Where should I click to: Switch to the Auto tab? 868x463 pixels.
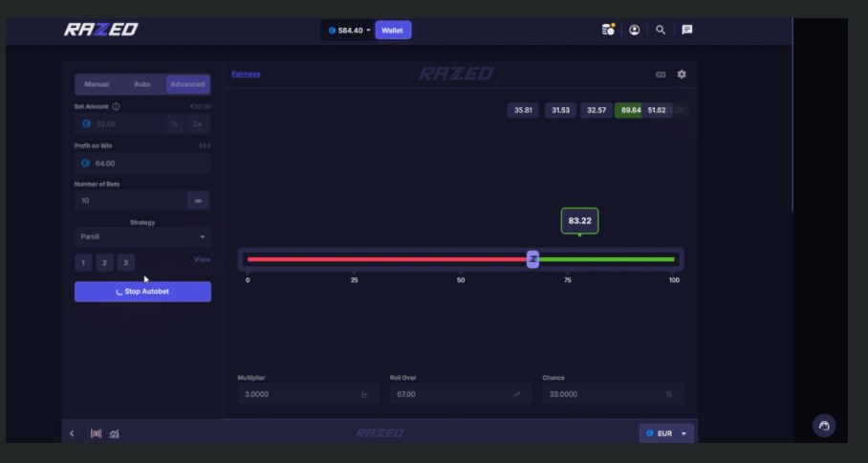pos(142,84)
